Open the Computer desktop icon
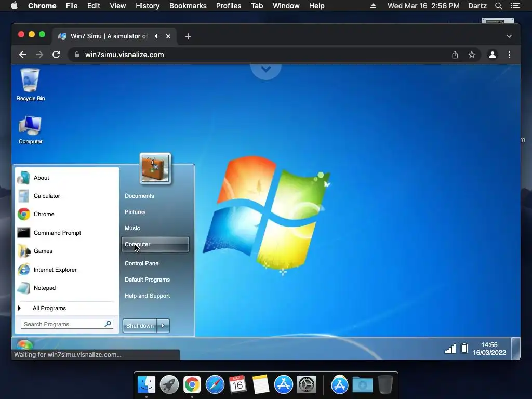The image size is (532, 399). coord(30,130)
